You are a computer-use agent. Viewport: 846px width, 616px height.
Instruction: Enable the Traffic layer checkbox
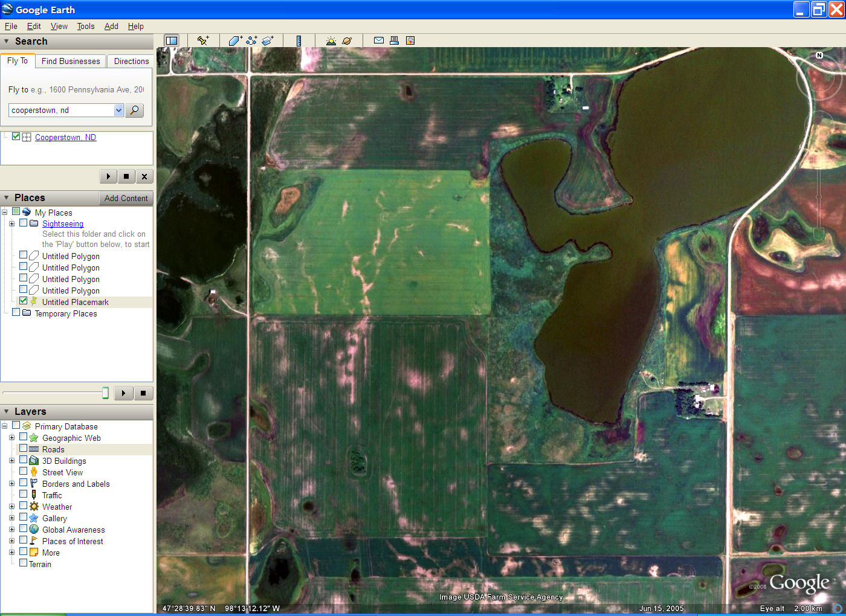pos(23,494)
